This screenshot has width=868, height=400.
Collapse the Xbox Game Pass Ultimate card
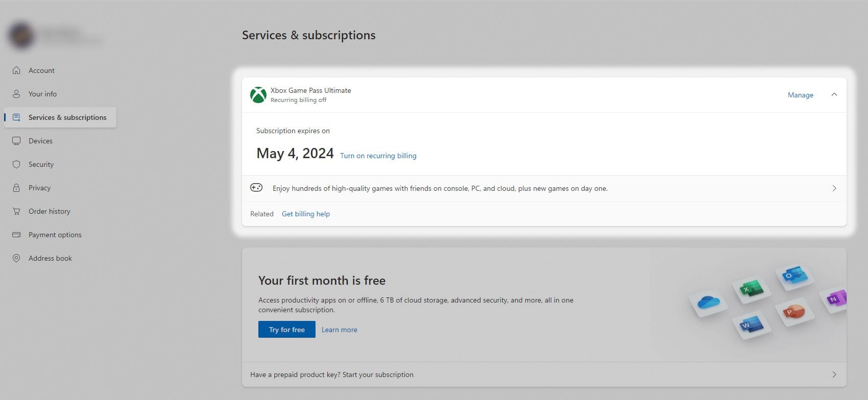point(834,94)
